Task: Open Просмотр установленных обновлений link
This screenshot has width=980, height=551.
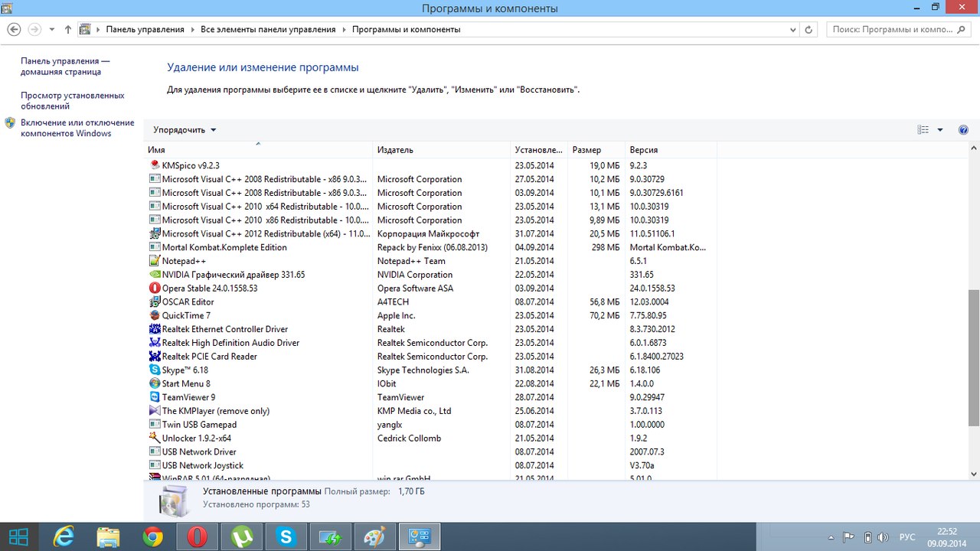Action: click(73, 101)
